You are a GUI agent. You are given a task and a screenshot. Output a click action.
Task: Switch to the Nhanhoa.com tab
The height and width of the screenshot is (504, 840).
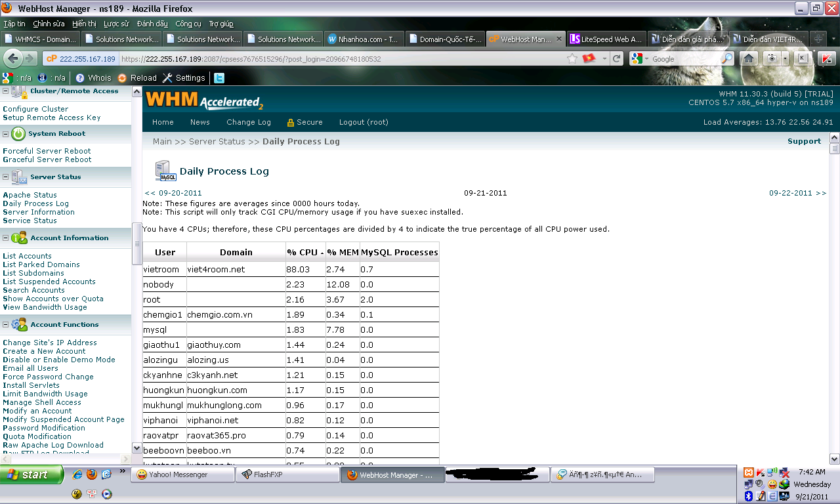click(x=363, y=39)
